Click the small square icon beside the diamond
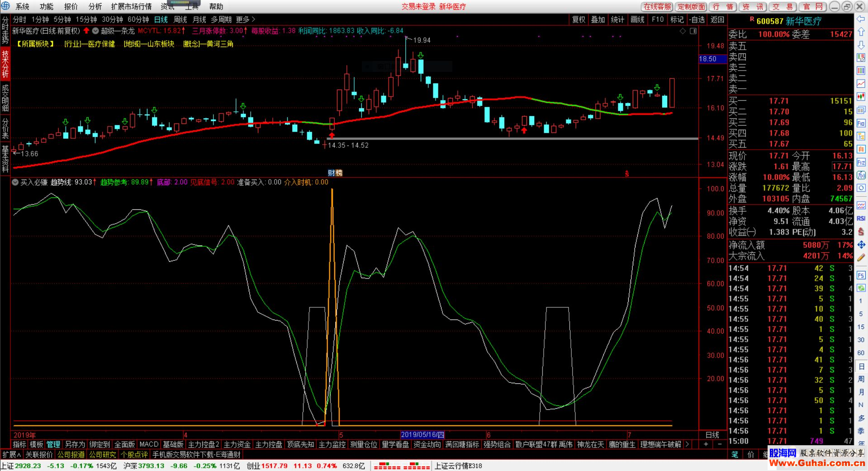 (693, 31)
